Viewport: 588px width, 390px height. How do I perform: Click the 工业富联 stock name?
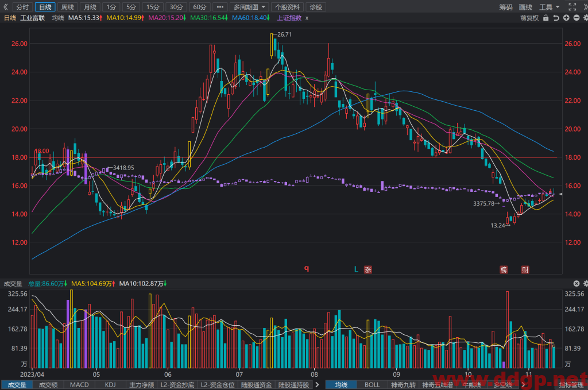point(32,18)
